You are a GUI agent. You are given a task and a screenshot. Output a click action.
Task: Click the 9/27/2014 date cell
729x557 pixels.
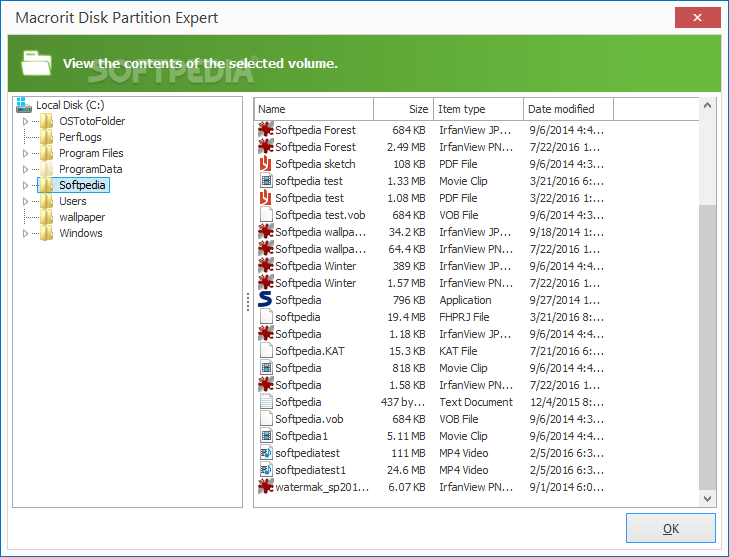(564, 300)
